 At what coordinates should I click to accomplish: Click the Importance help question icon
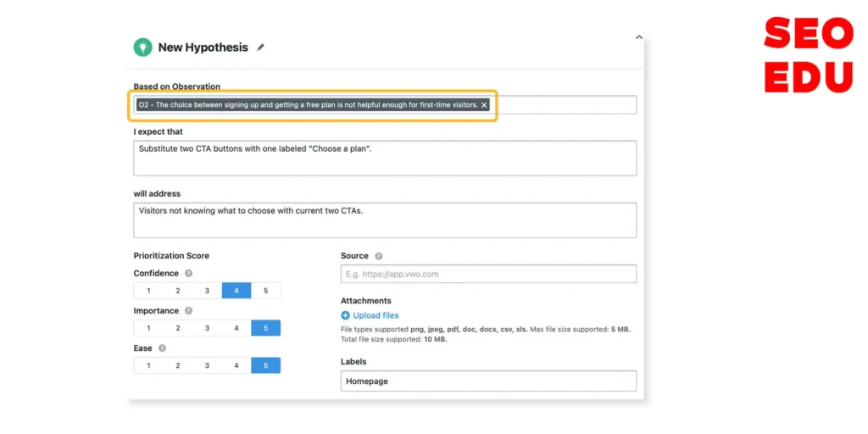pos(188,311)
